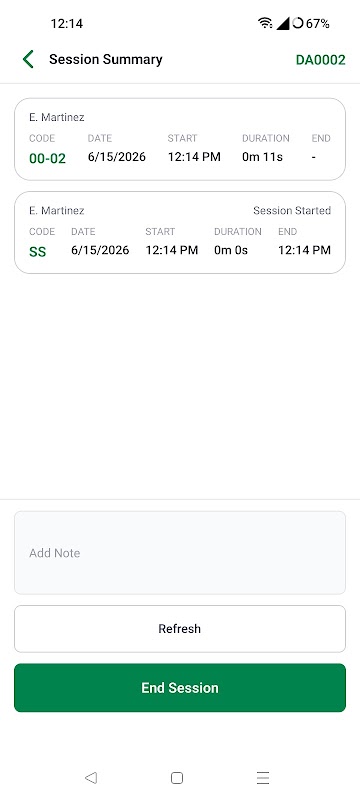
Task: Open the DA0002 identifier link
Action: pyautogui.click(x=320, y=60)
